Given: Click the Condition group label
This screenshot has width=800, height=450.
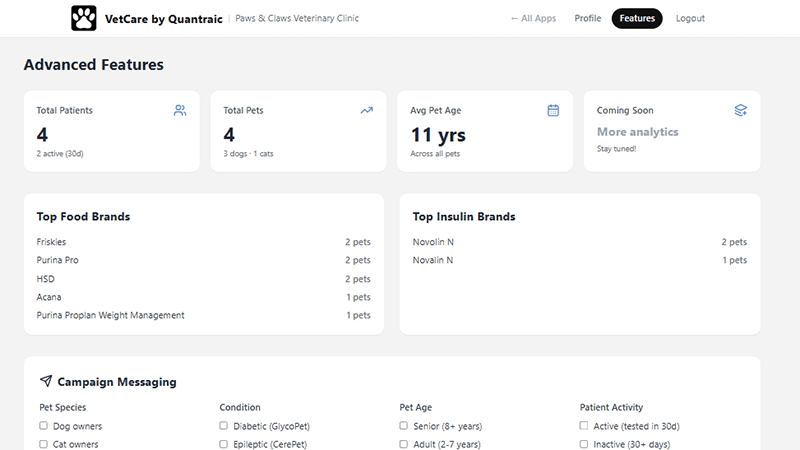Looking at the screenshot, I should point(240,407).
